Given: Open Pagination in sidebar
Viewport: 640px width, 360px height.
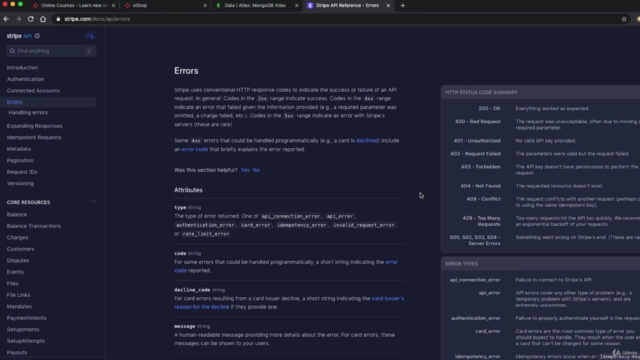Looking at the screenshot, I should click(20, 160).
